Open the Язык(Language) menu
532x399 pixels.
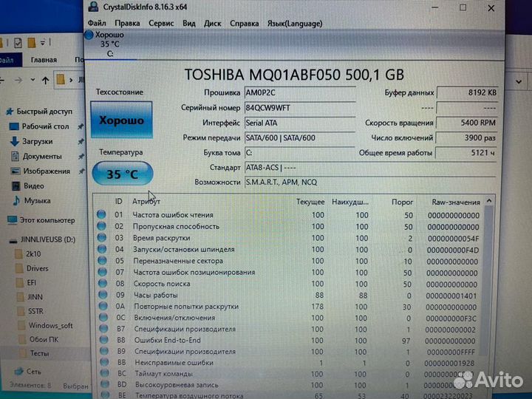coord(295,23)
